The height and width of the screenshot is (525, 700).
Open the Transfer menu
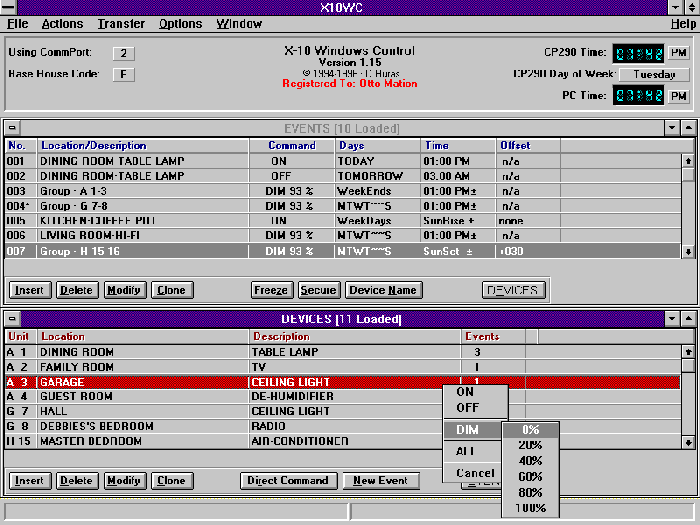121,24
